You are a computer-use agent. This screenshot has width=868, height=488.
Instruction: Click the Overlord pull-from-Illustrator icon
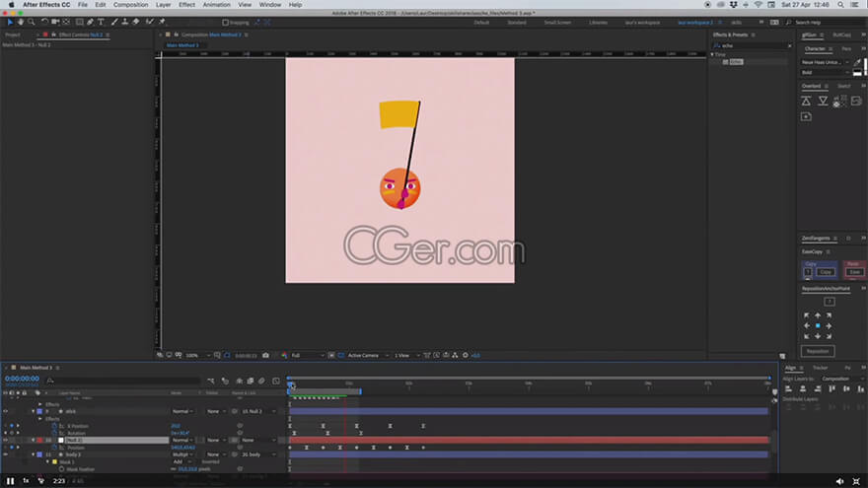click(824, 101)
